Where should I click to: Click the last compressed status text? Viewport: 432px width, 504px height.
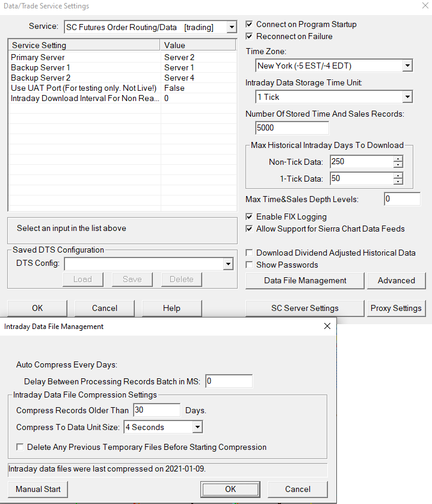tap(106, 469)
